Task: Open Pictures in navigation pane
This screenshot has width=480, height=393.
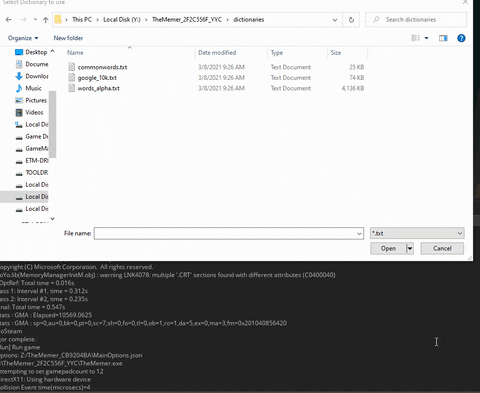Action: point(36,100)
